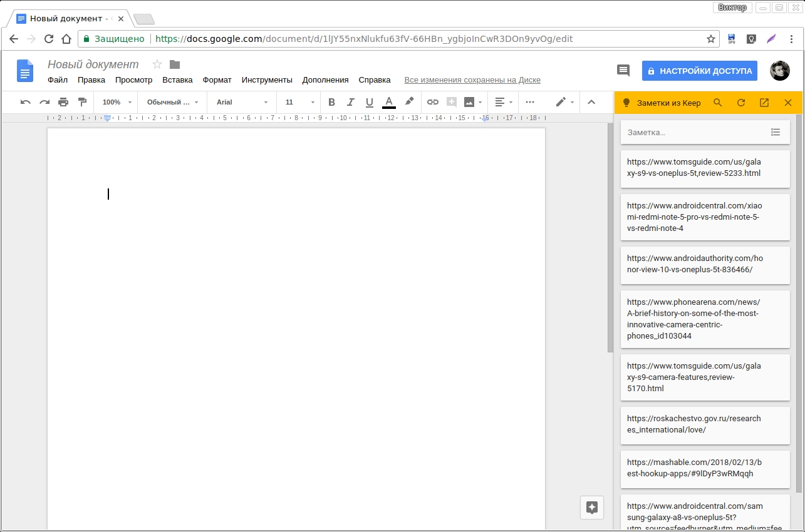
Task: Click the text color A swatch
Action: pyautogui.click(x=389, y=102)
